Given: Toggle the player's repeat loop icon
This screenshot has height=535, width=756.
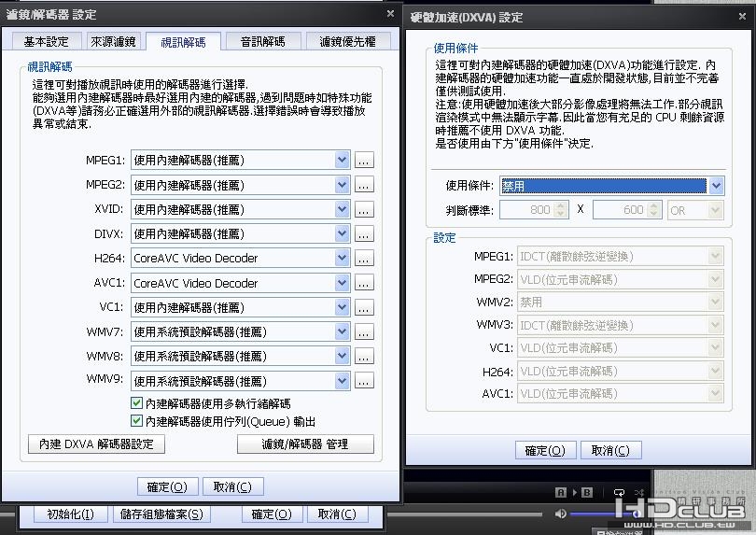Looking at the screenshot, I should tap(619, 493).
